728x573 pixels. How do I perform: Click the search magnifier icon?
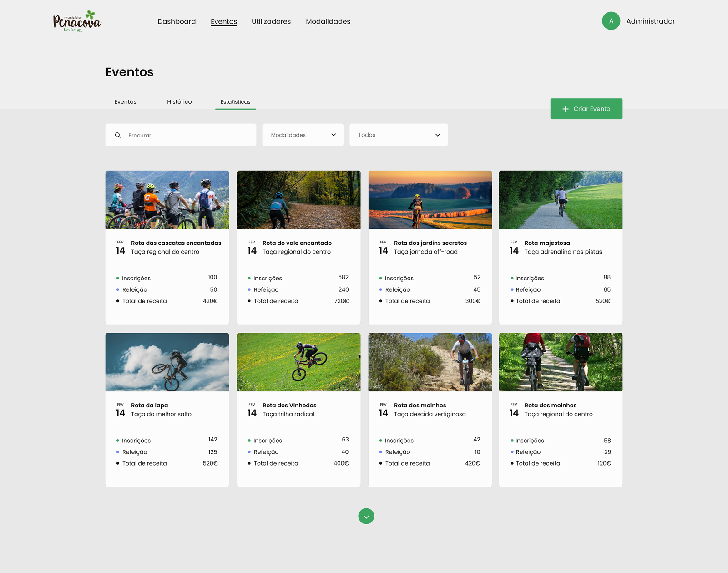[118, 135]
